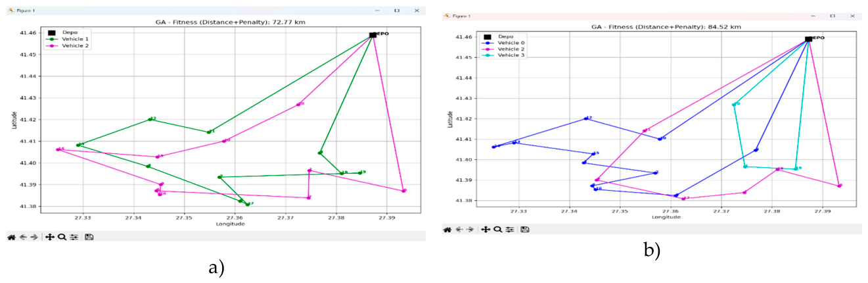The image size is (868, 283).
Task: Minimize the left Figure 1 window
Action: (x=377, y=11)
